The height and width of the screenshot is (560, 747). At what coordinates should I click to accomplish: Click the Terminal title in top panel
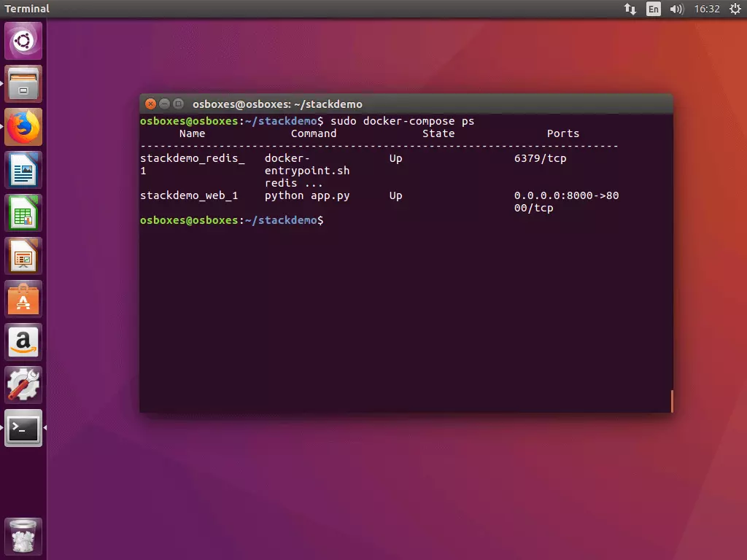coord(27,9)
